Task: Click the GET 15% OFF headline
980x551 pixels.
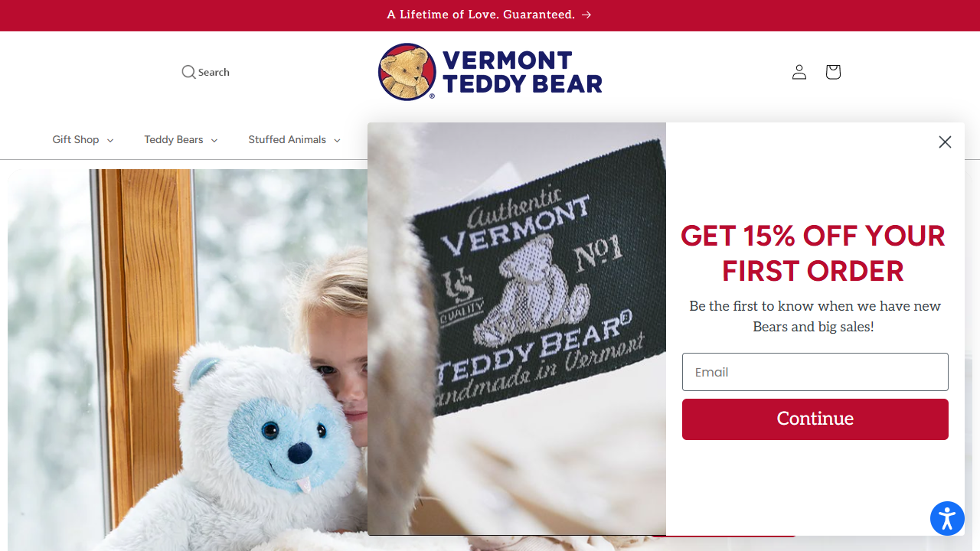Action: coord(813,253)
